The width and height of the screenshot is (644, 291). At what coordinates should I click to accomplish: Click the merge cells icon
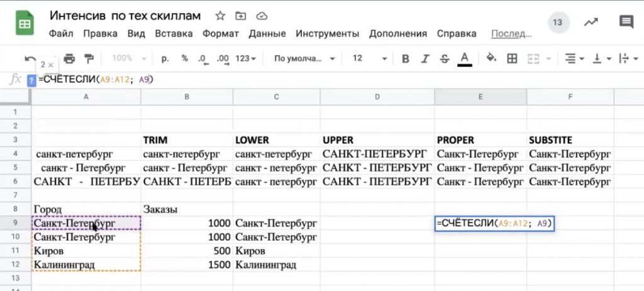(533, 58)
